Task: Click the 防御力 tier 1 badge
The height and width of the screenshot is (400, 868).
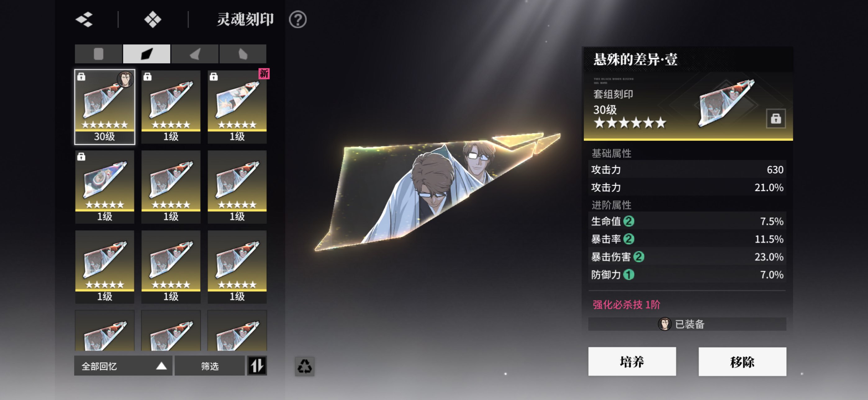Action: [629, 275]
